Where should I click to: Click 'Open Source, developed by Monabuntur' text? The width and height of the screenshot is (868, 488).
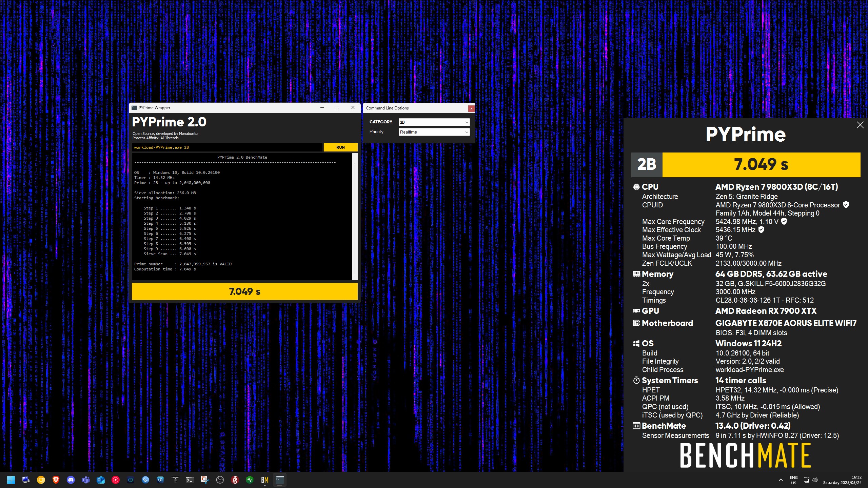click(165, 134)
